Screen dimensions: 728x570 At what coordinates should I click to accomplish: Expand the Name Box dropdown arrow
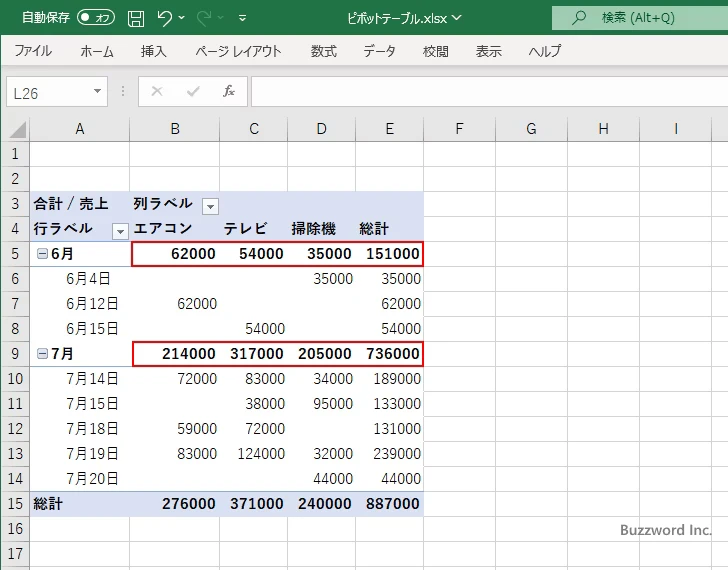[x=98, y=91]
